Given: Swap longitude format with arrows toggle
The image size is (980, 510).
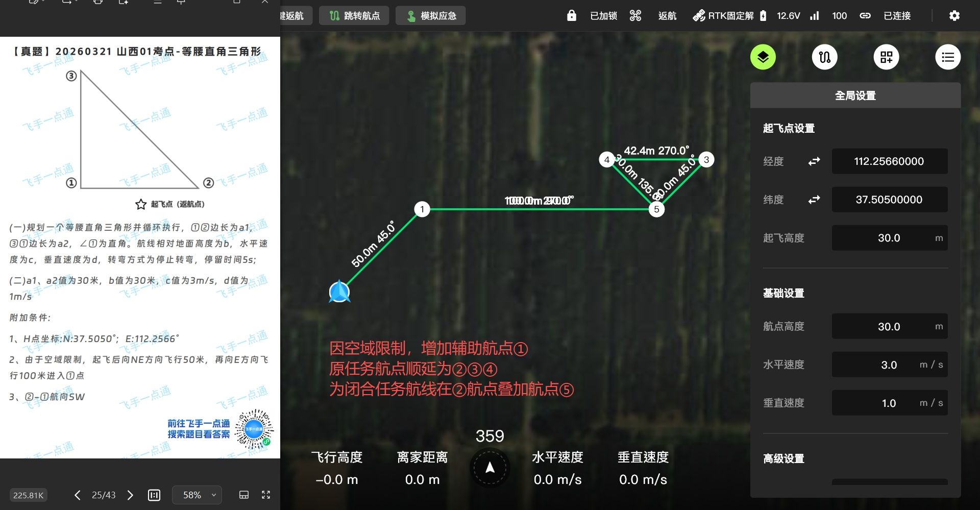Looking at the screenshot, I should 814,161.
